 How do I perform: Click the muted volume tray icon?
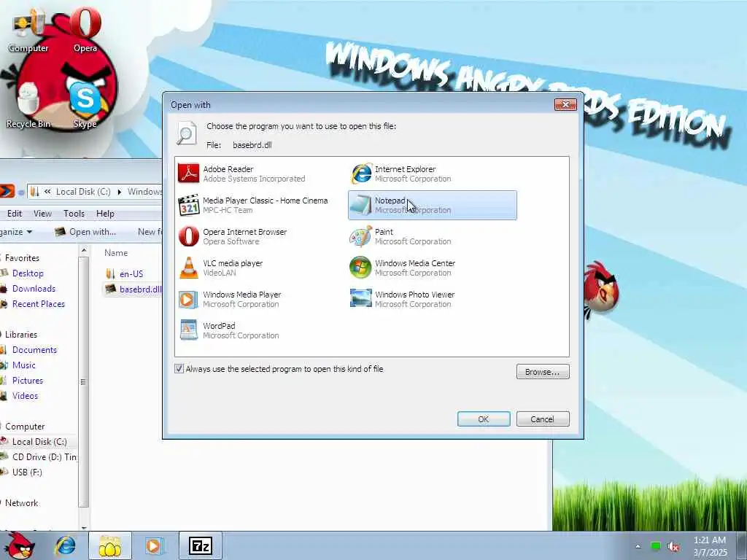tap(673, 547)
